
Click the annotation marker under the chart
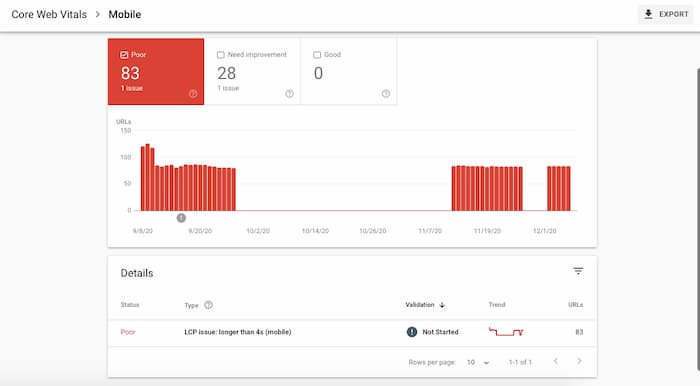(x=181, y=218)
